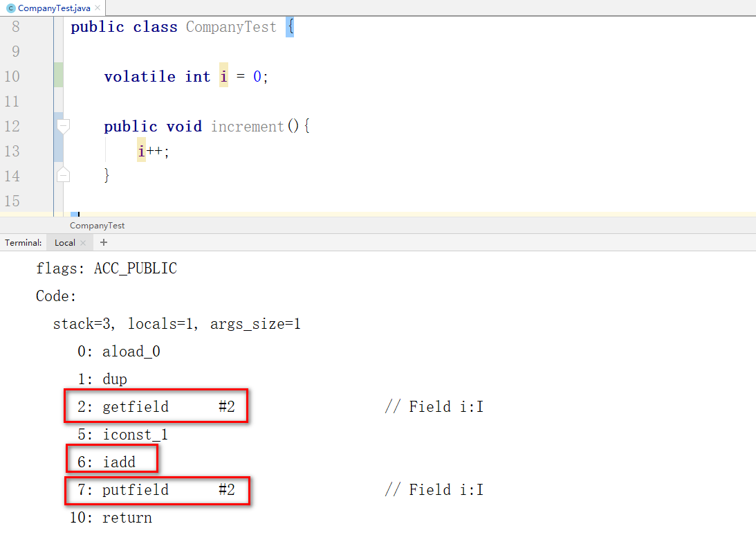Image resolution: width=756 pixels, height=533 pixels.
Task: Collapse the increment method fold marker on line 12
Action: tap(63, 127)
